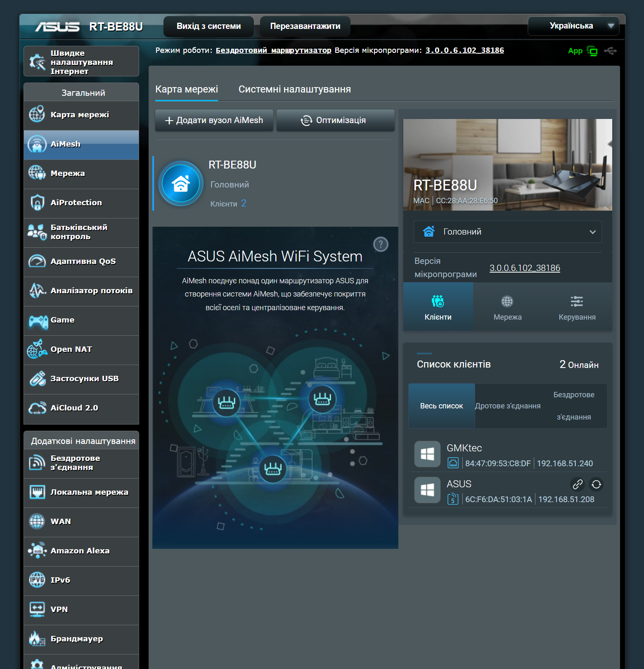The width and height of the screenshot is (644, 669).
Task: Open the Брандмауер firewall icon
Action: tap(37, 639)
